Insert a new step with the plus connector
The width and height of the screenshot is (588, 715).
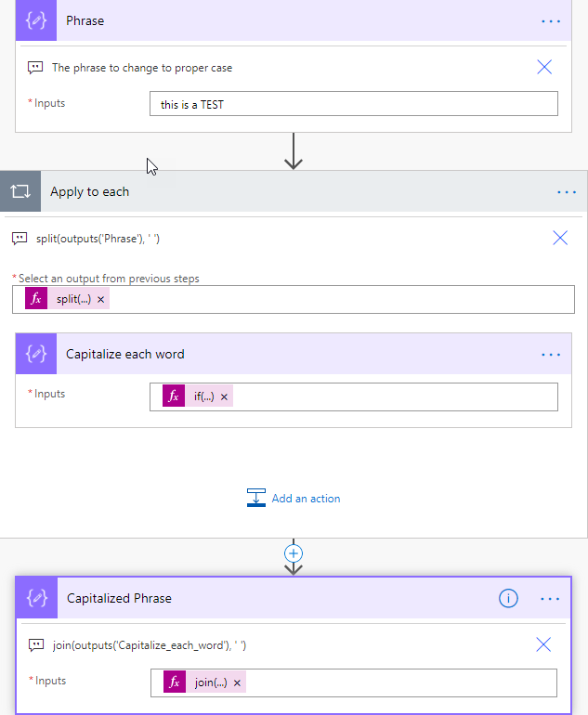click(294, 552)
